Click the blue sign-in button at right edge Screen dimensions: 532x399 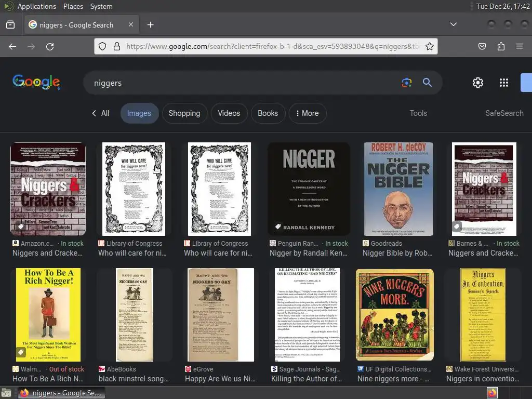(x=526, y=83)
